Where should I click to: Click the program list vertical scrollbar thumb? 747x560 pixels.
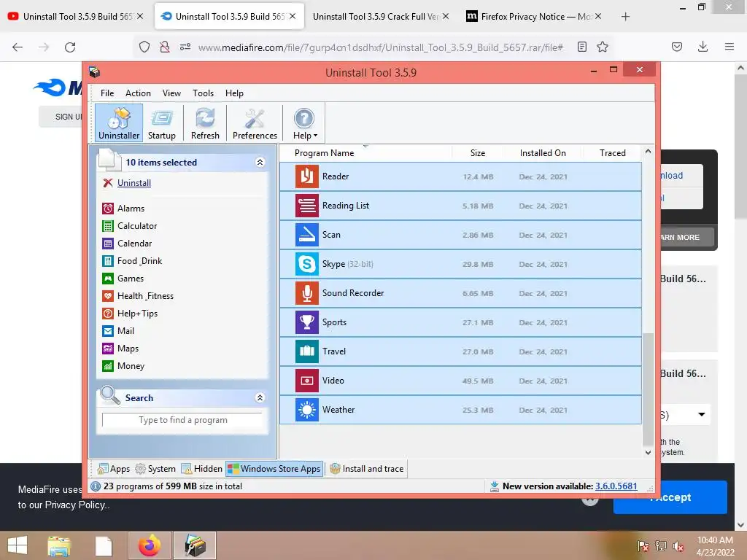648,389
